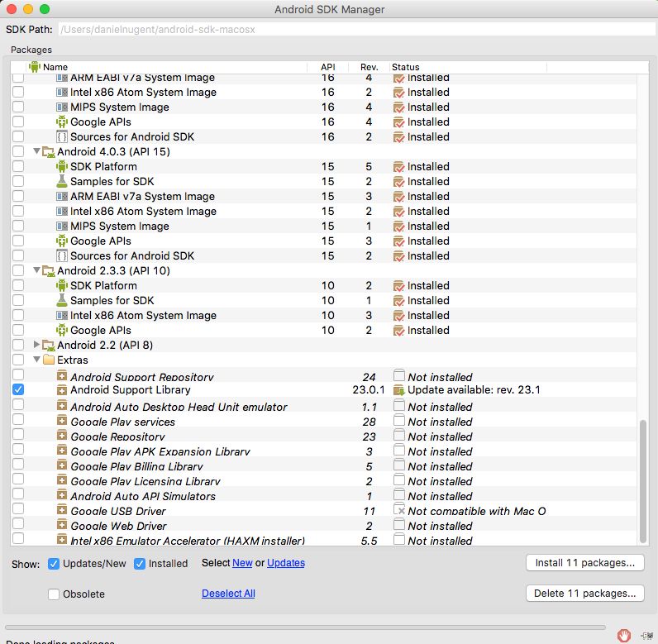Click 'Update available: rev. 23.1' status text

474,390
